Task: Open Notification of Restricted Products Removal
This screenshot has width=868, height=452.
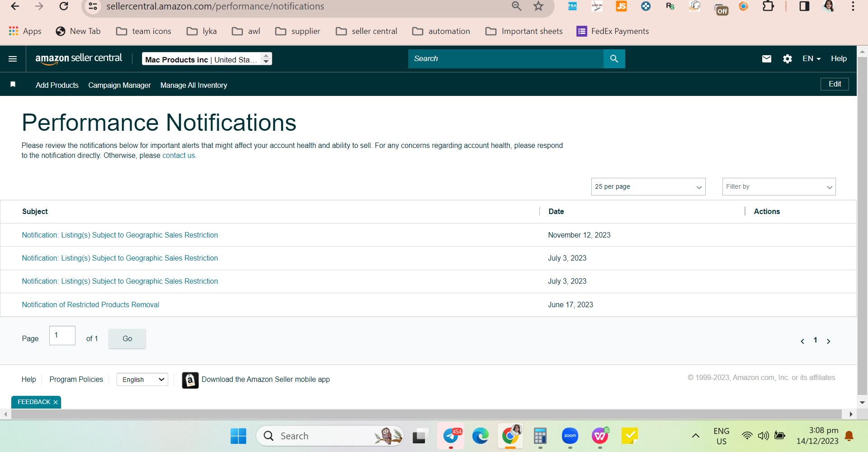Action: coord(90,305)
